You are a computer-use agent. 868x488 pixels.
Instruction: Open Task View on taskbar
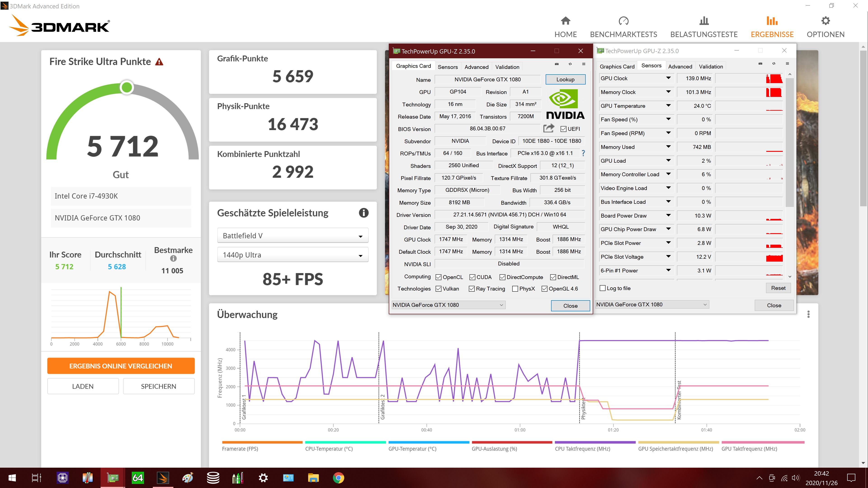click(x=36, y=478)
